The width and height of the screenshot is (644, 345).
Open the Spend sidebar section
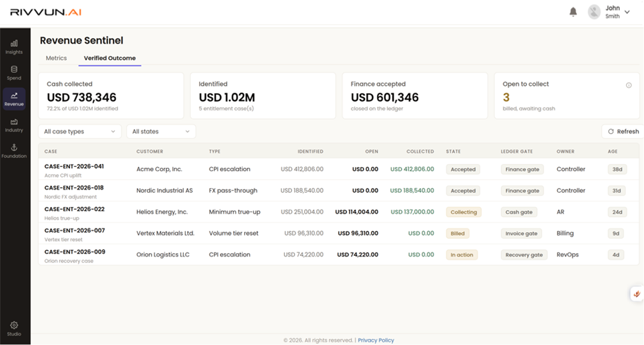14,73
